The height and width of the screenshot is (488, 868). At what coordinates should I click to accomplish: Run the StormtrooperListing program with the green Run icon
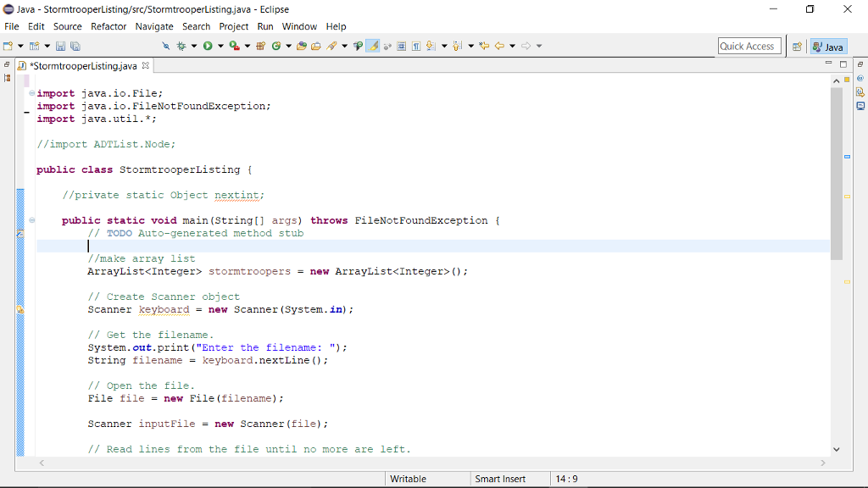click(x=207, y=46)
